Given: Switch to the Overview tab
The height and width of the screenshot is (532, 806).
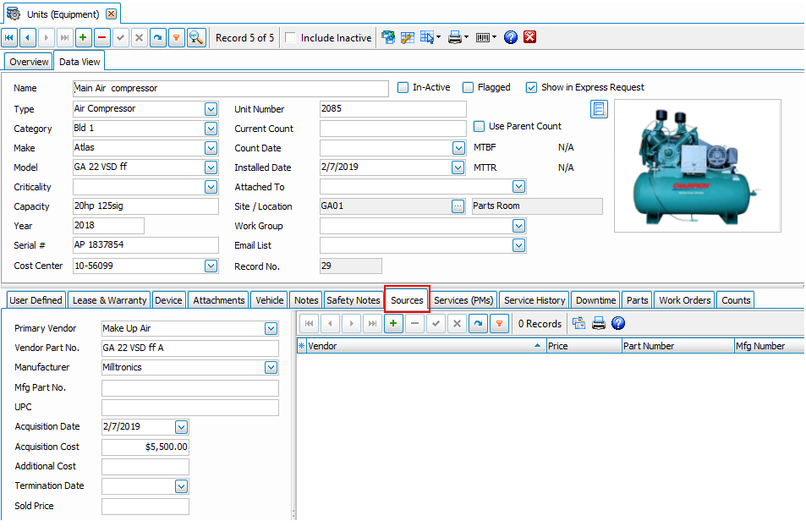Looking at the screenshot, I should tap(29, 62).
